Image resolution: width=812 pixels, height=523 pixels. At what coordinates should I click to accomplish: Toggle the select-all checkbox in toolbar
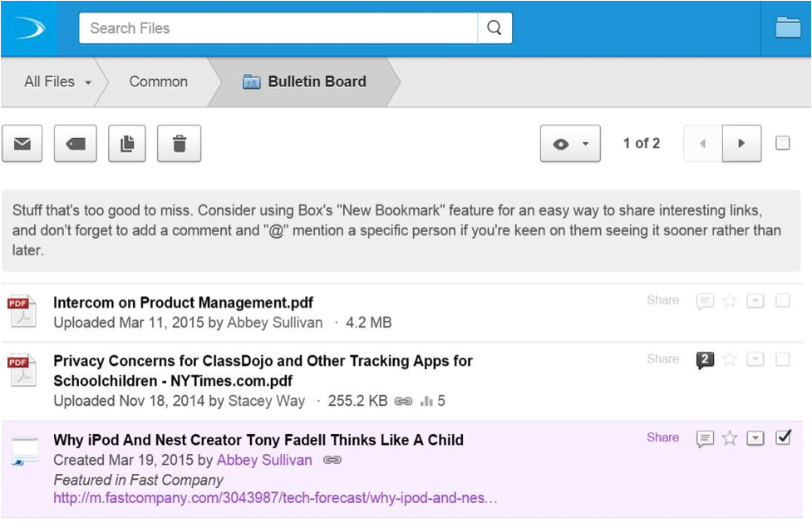pyautogui.click(x=782, y=143)
